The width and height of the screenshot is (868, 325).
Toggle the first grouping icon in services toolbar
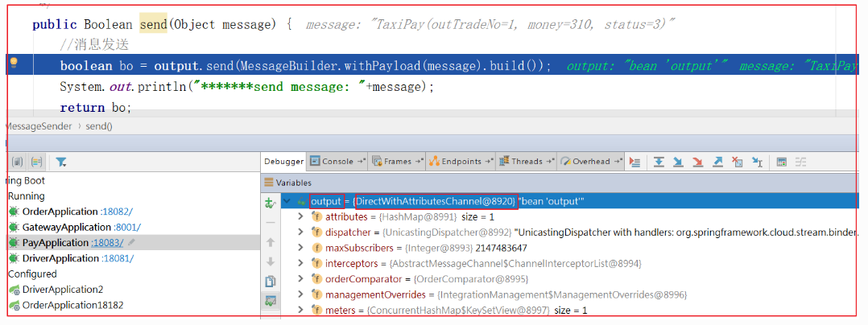pos(18,162)
